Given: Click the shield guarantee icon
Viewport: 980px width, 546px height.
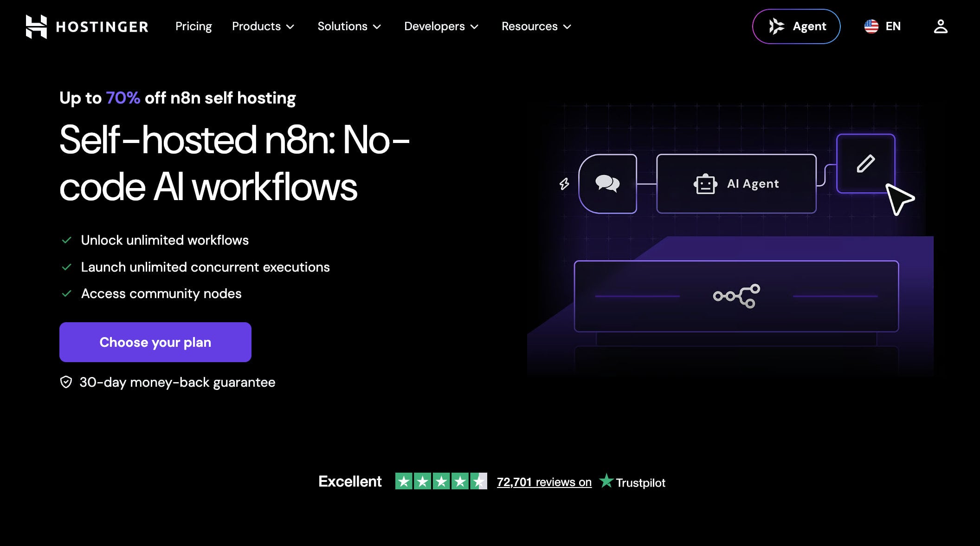Looking at the screenshot, I should tap(66, 382).
